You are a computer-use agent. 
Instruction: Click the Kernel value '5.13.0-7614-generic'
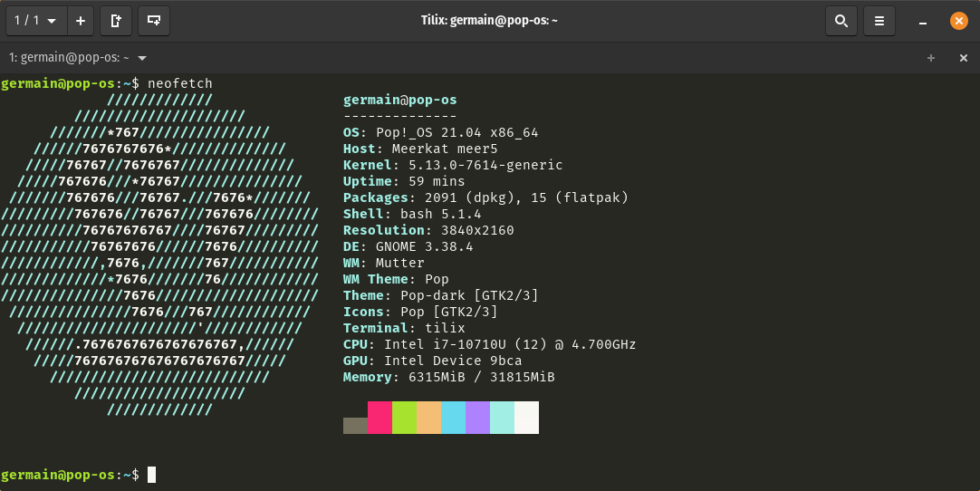point(485,165)
